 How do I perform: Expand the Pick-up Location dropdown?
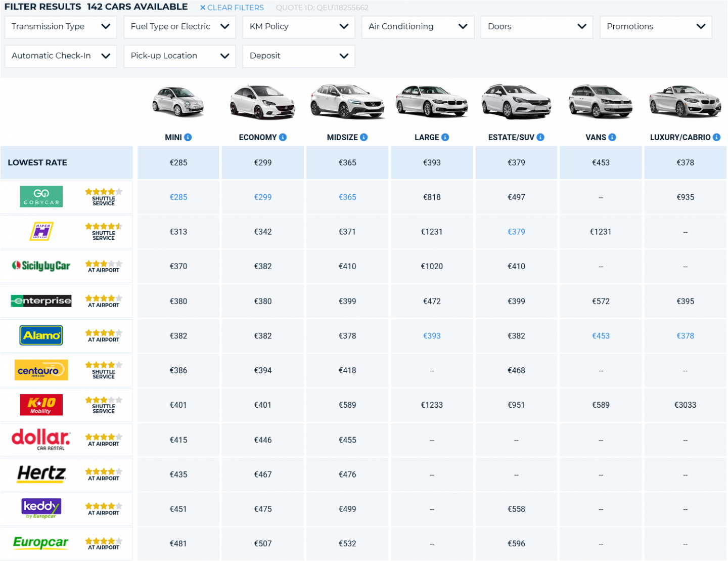coord(179,56)
